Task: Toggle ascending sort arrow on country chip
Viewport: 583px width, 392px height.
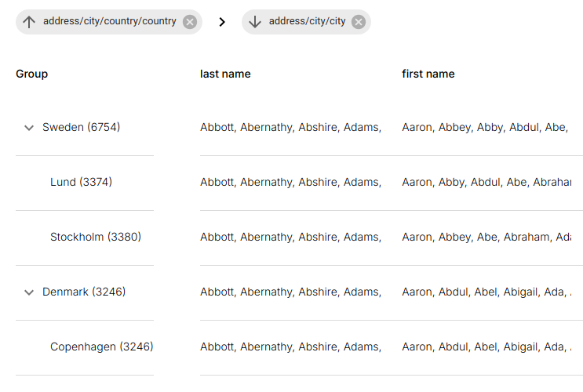Action: click(30, 22)
